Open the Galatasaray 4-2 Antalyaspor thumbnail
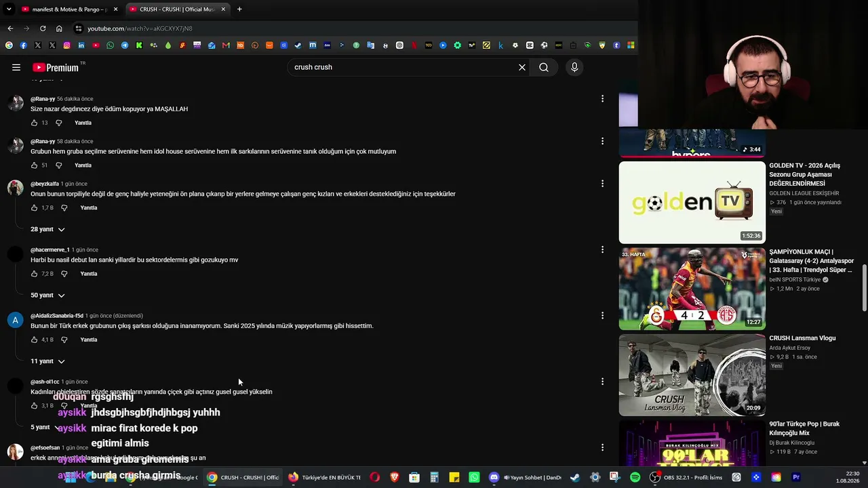This screenshot has height=488, width=868. (692, 288)
